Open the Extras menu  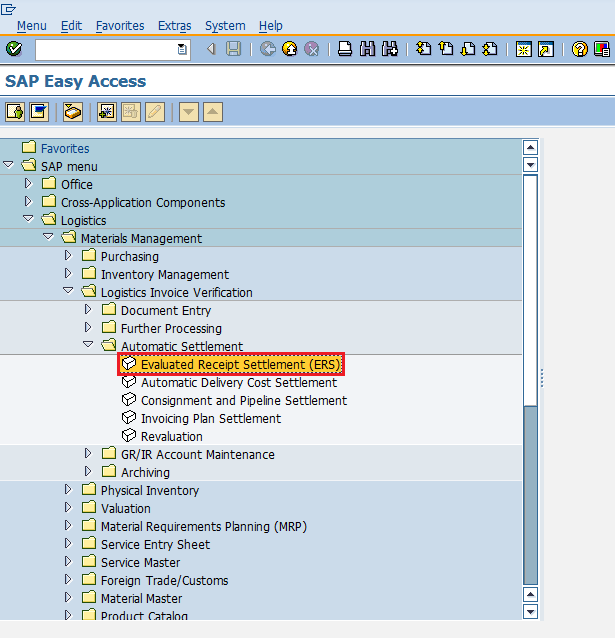pos(175,26)
